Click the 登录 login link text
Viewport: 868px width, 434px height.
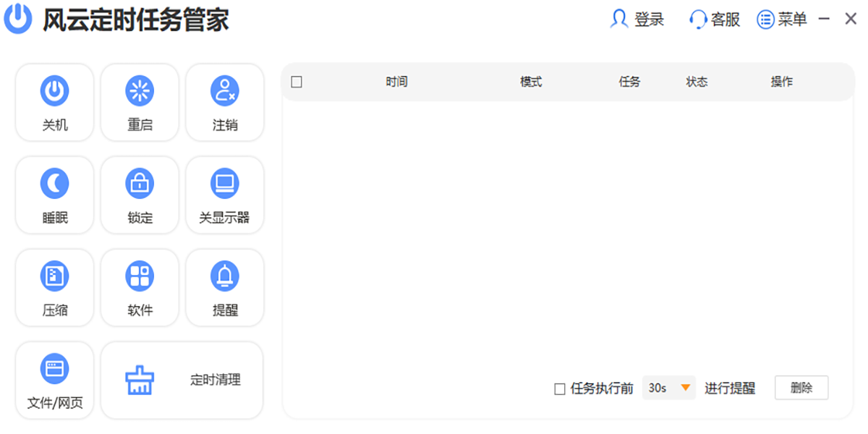pyautogui.click(x=650, y=20)
